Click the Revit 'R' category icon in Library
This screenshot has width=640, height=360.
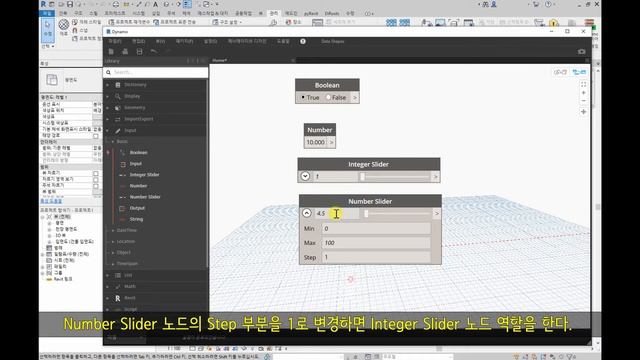click(x=118, y=298)
